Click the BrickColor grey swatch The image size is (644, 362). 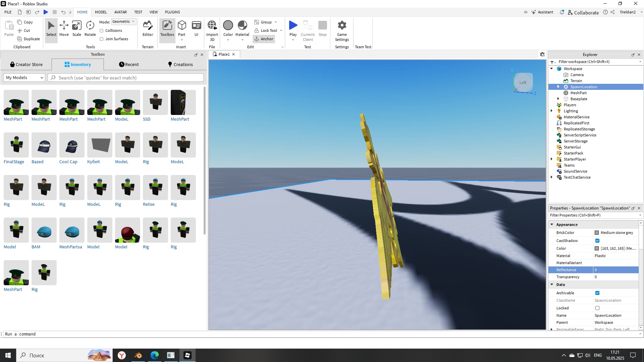tap(597, 233)
